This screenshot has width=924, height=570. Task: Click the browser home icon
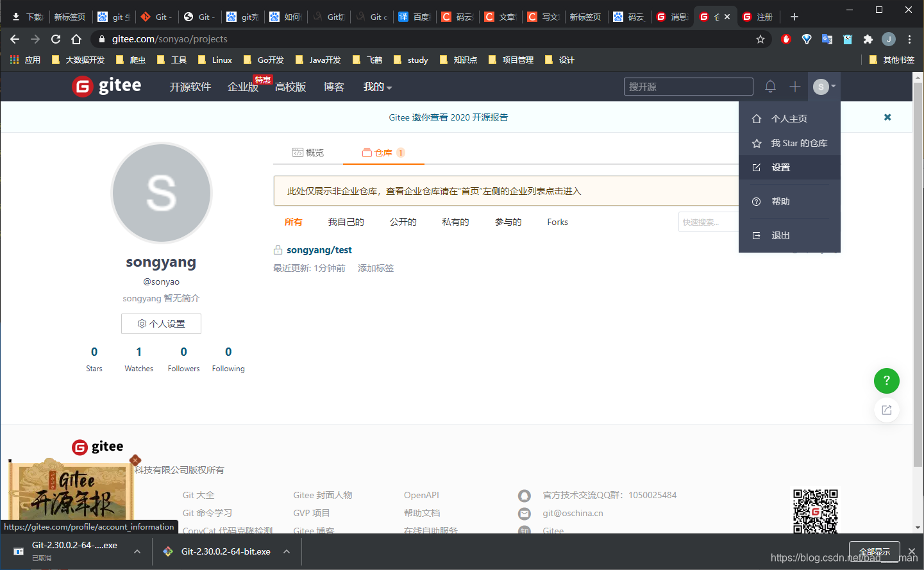(76, 39)
